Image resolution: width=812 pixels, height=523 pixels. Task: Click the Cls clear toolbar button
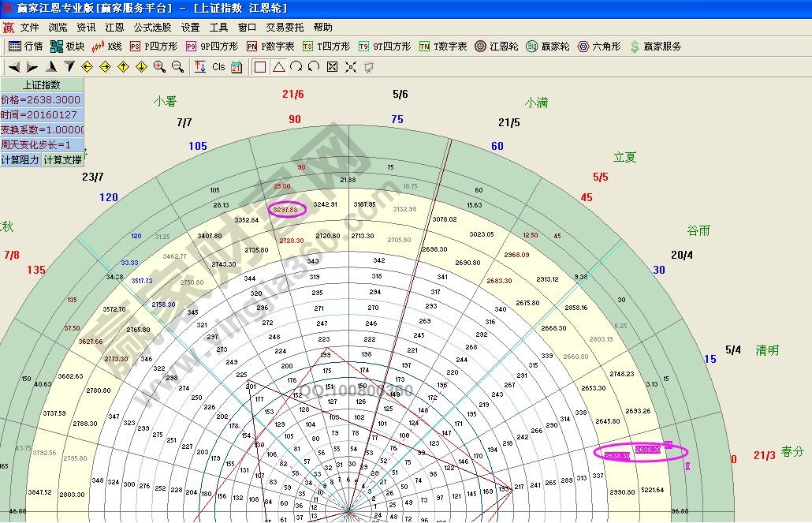pyautogui.click(x=218, y=67)
